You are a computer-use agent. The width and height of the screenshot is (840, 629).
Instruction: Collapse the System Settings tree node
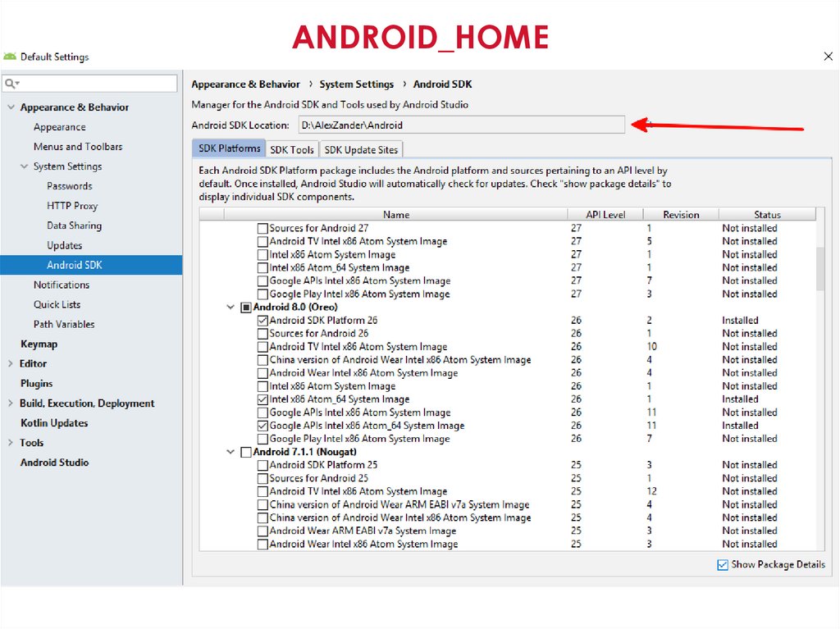24,166
